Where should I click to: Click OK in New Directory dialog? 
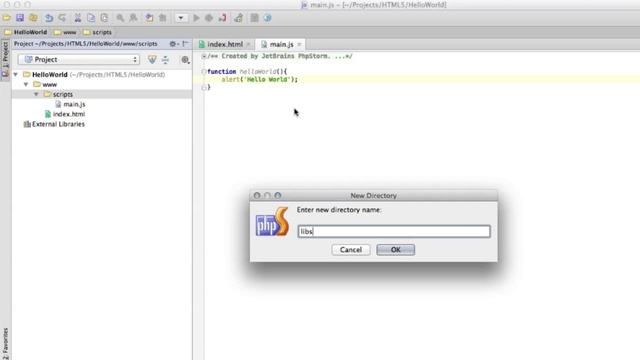tap(396, 250)
